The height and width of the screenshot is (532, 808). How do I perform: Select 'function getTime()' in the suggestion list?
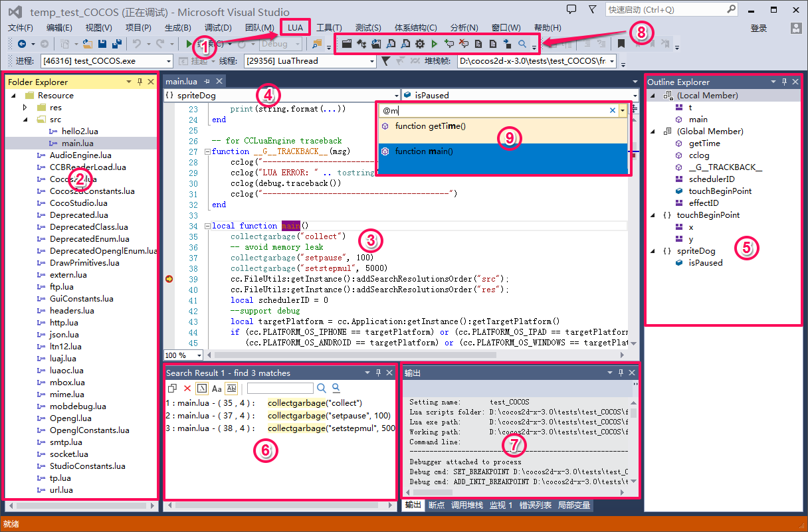430,126
